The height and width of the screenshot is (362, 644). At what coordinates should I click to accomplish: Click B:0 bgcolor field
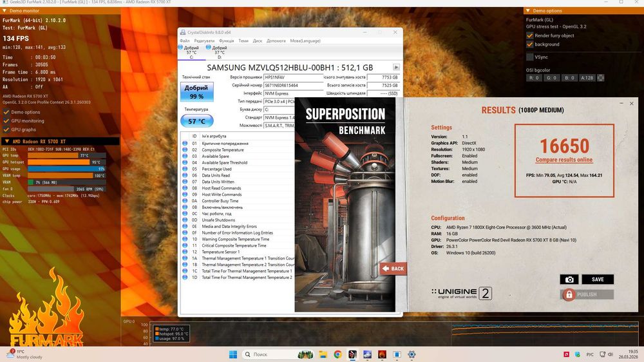569,78
